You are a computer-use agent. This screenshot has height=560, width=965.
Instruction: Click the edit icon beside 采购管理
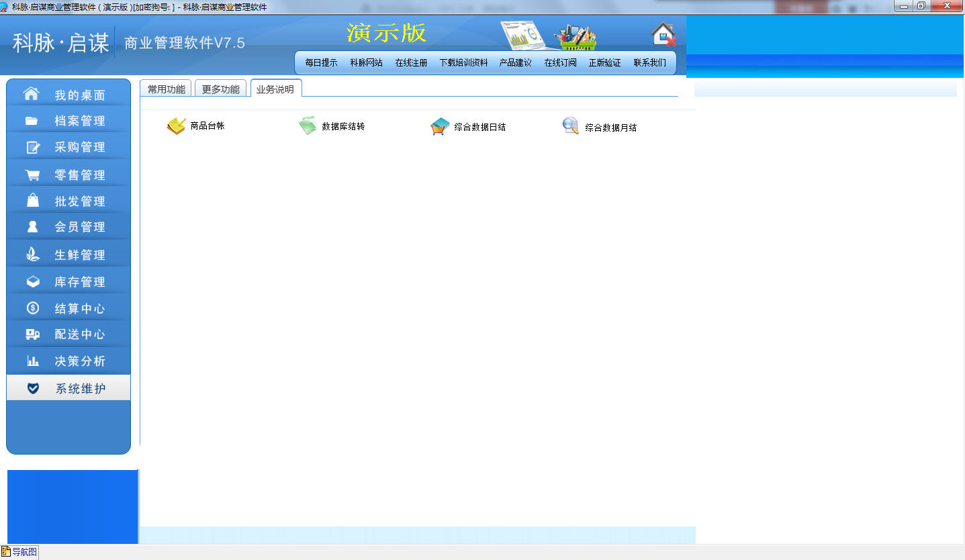(x=32, y=147)
